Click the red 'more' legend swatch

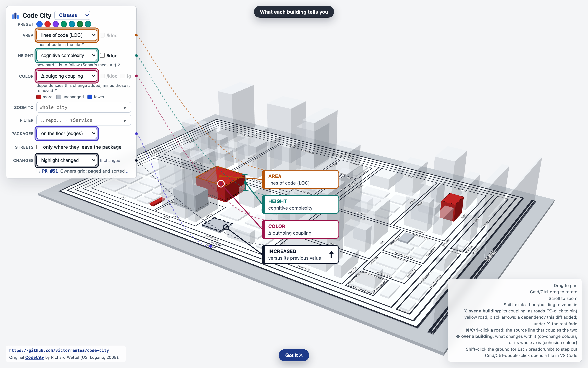[x=39, y=97]
